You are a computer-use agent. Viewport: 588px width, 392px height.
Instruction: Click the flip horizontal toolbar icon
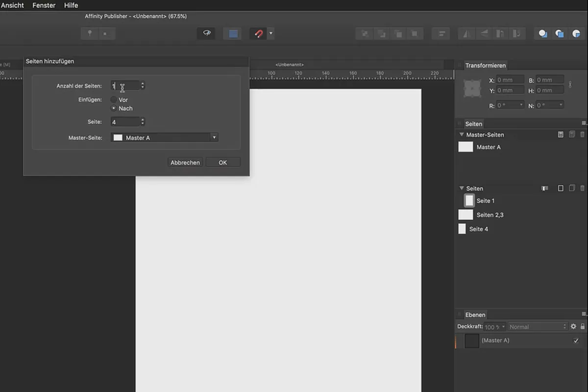466,34
